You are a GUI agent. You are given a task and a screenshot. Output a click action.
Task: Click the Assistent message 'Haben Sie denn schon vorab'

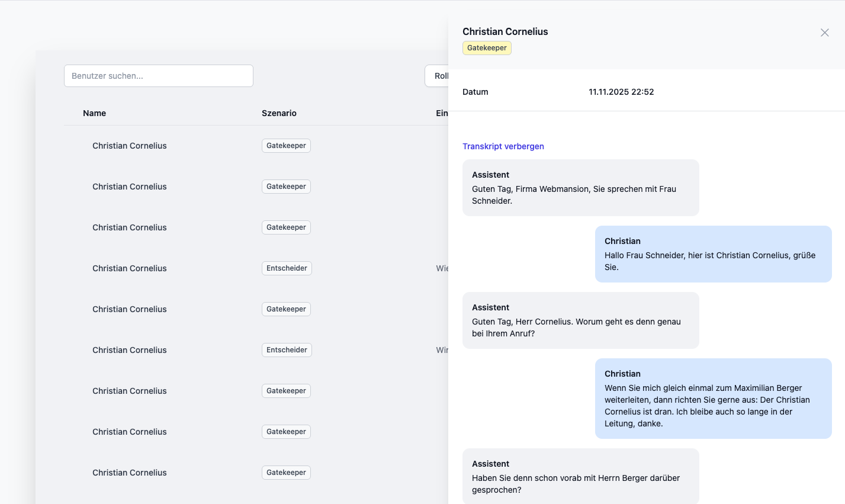580,477
